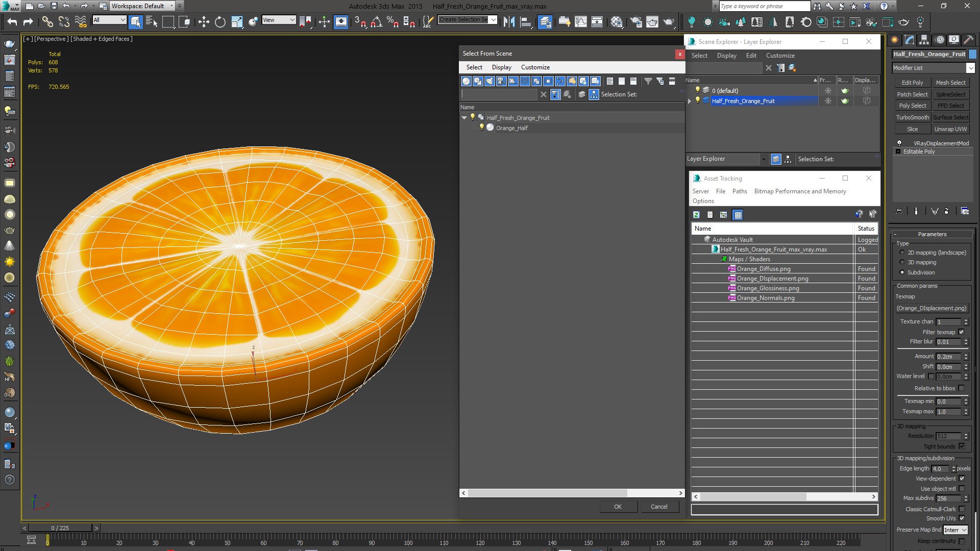
Task: Collapse the Half_Fresh_Orange_Fruit tree node
Action: tap(464, 118)
